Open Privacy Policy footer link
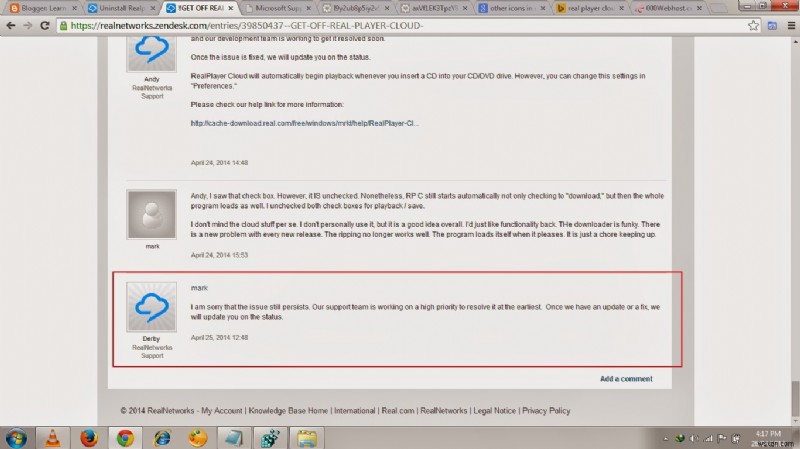Viewport: 800px width, 449px height. pyautogui.click(x=546, y=410)
